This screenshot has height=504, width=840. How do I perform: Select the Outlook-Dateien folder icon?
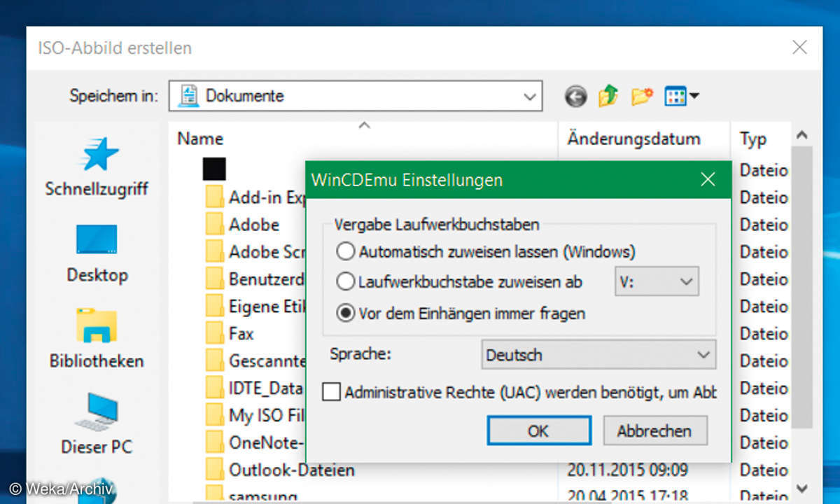[215, 470]
